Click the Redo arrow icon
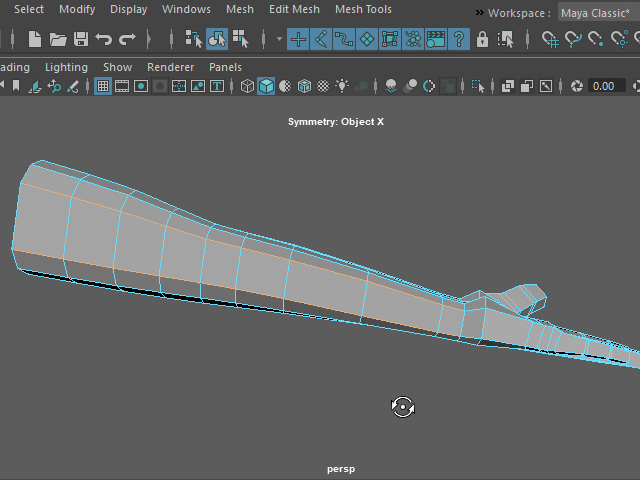640x480 pixels. pos(127,39)
